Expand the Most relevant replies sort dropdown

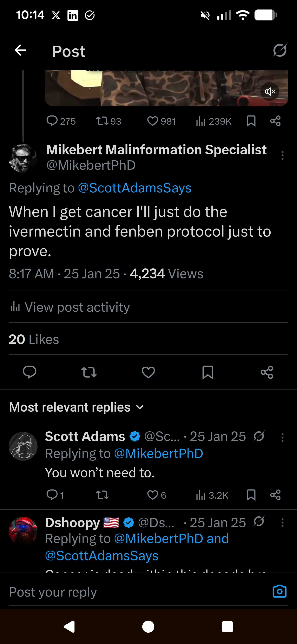77,407
